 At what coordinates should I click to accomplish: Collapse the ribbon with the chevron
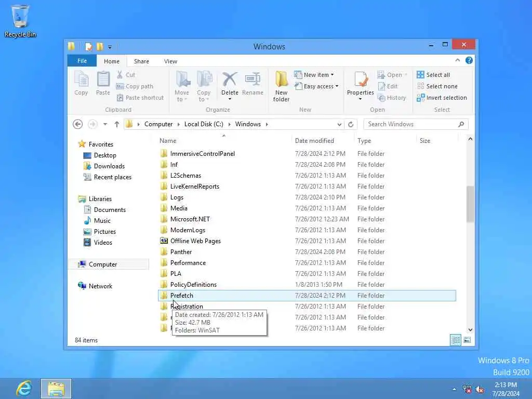pyautogui.click(x=457, y=60)
